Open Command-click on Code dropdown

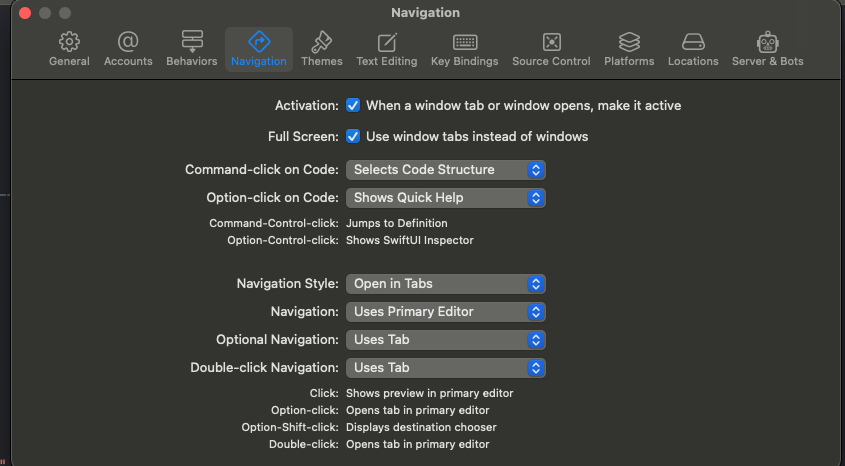[446, 170]
